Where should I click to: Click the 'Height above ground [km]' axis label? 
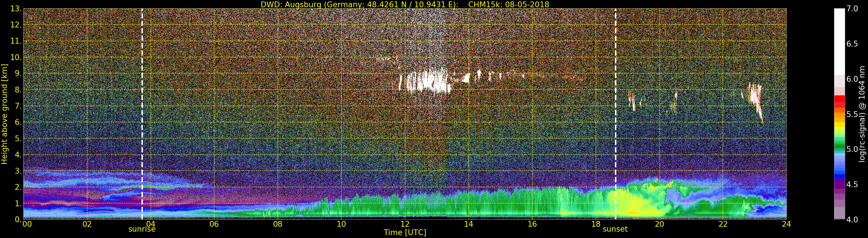pyautogui.click(x=4, y=114)
